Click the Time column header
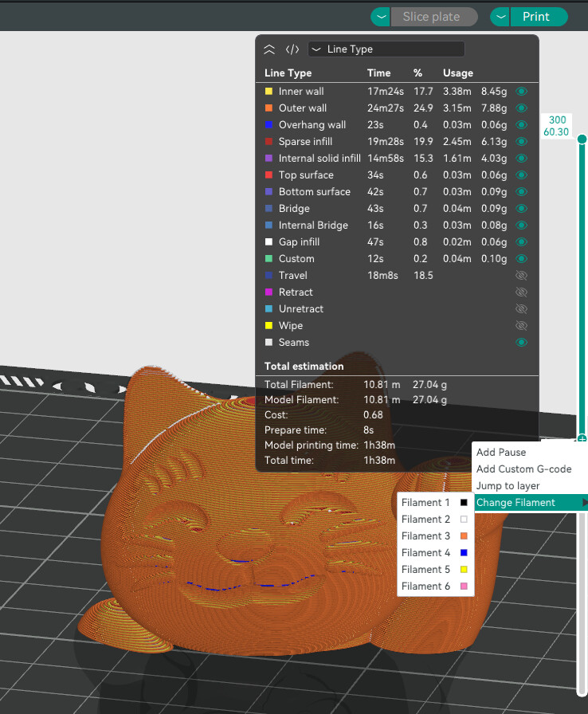Image resolution: width=588 pixels, height=714 pixels. click(x=378, y=73)
